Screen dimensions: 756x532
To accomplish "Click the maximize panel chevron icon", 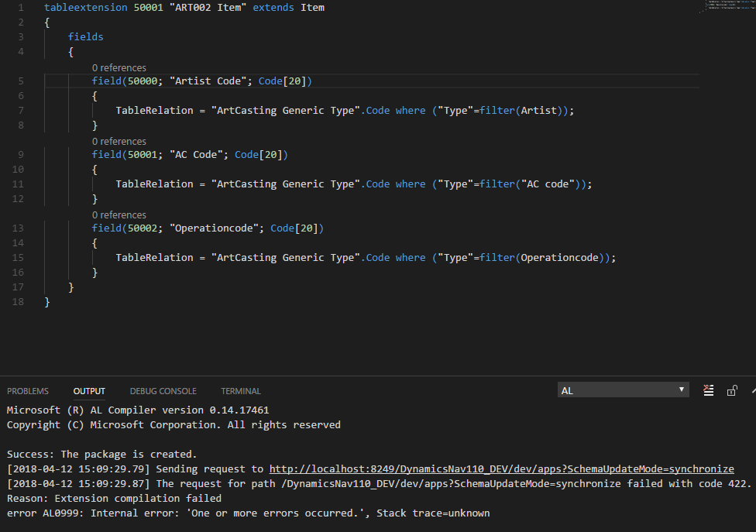I will 752,390.
